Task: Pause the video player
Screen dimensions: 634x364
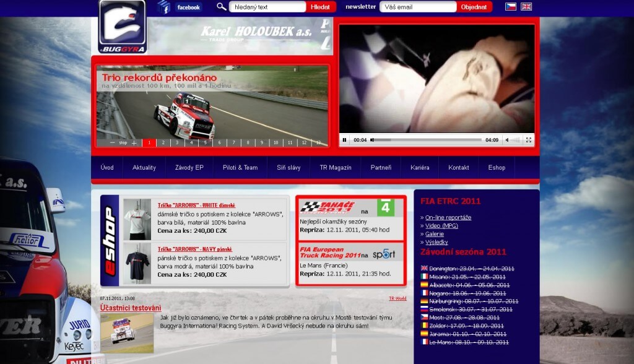Action: point(344,140)
